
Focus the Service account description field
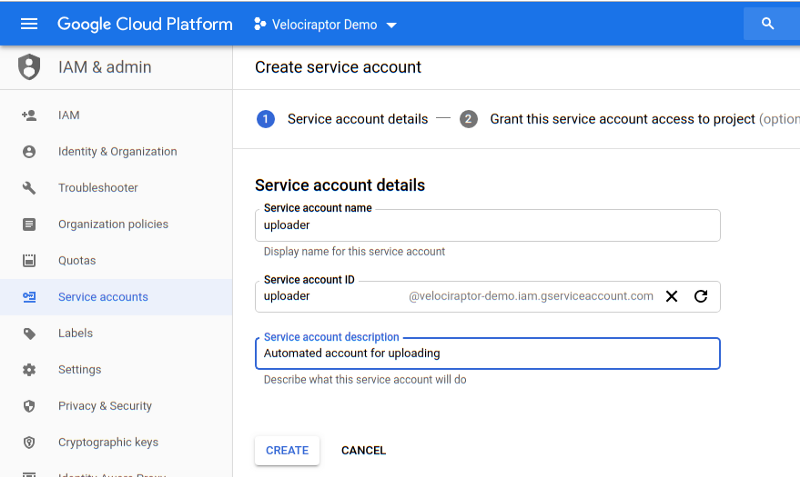pos(487,353)
